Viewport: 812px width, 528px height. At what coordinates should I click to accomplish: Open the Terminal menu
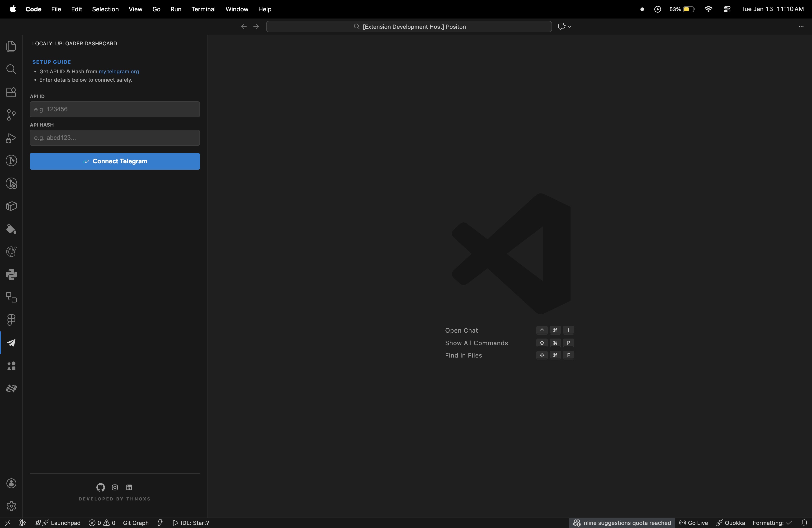pyautogui.click(x=203, y=9)
